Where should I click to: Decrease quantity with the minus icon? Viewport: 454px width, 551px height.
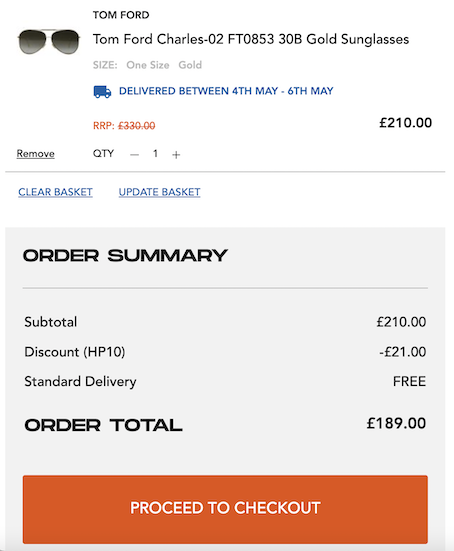click(x=134, y=155)
